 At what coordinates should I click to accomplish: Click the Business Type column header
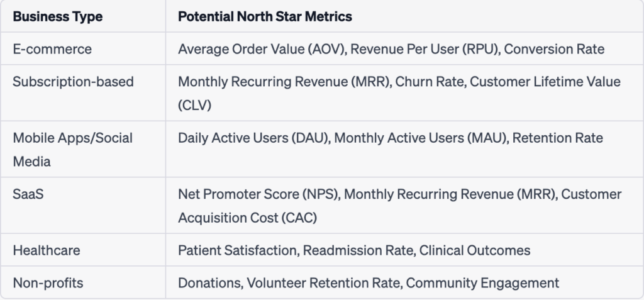pyautogui.click(x=58, y=16)
